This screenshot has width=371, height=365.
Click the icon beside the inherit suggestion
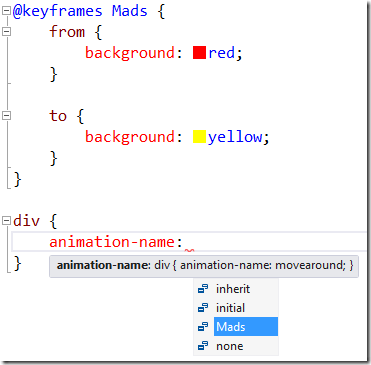tap(203, 289)
